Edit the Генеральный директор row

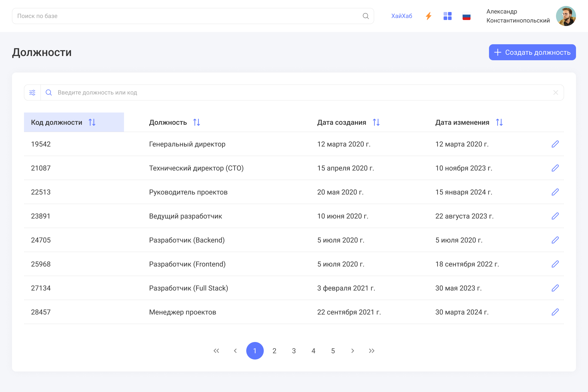pos(555,144)
